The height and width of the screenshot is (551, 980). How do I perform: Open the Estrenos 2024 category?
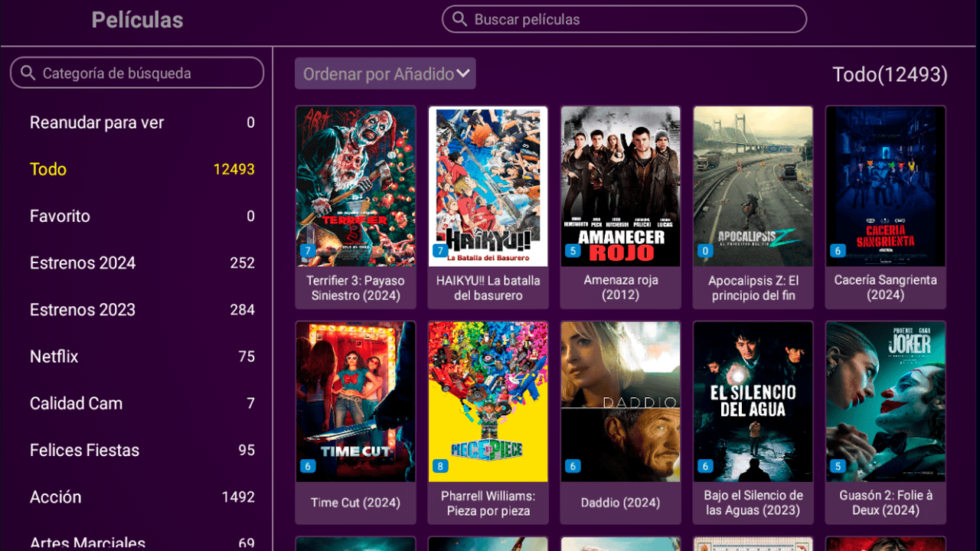(83, 263)
